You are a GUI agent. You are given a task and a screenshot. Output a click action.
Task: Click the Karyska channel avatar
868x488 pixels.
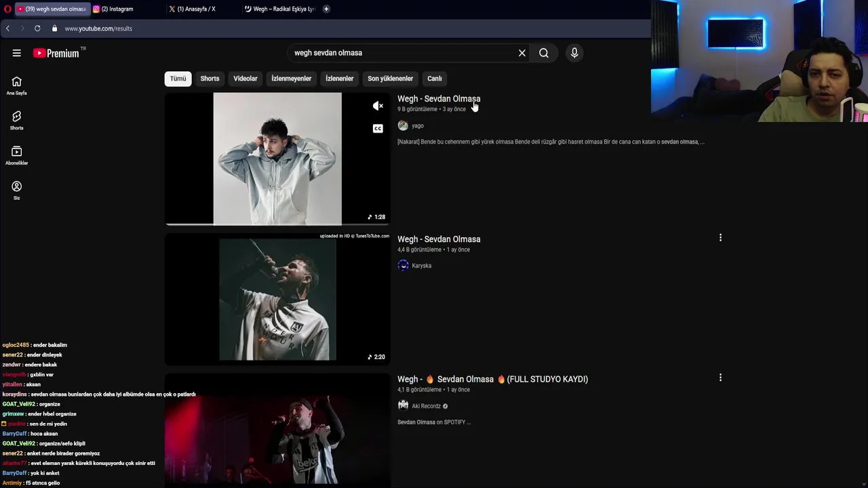click(403, 266)
